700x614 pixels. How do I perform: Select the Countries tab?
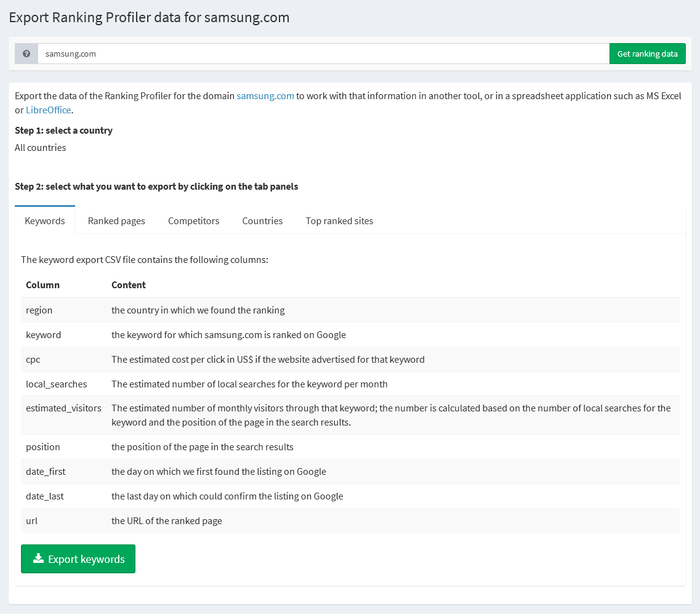pyautogui.click(x=262, y=220)
